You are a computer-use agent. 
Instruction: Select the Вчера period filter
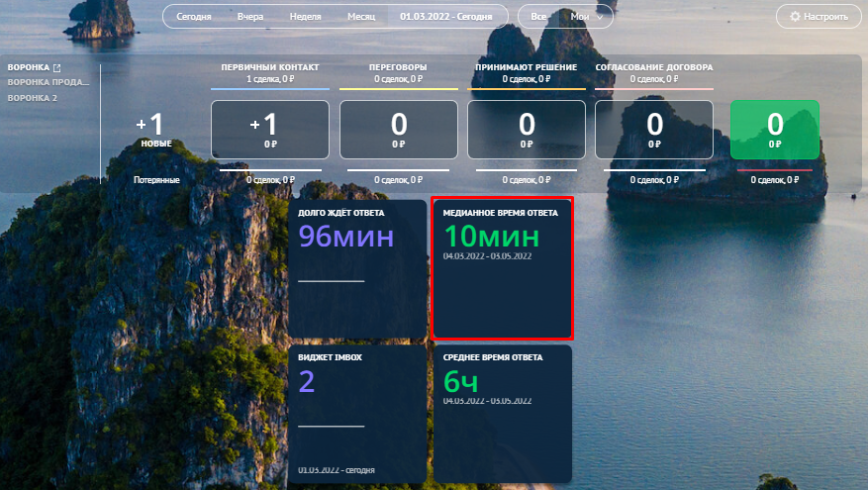point(250,18)
